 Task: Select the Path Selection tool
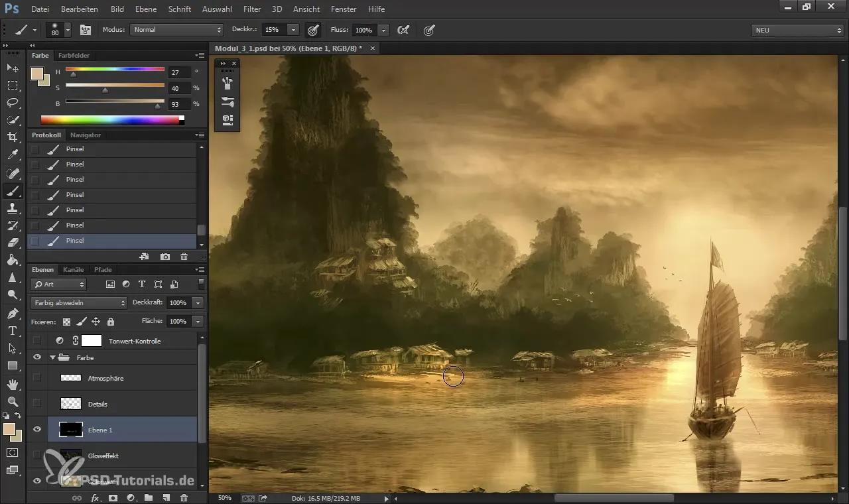[x=13, y=347]
